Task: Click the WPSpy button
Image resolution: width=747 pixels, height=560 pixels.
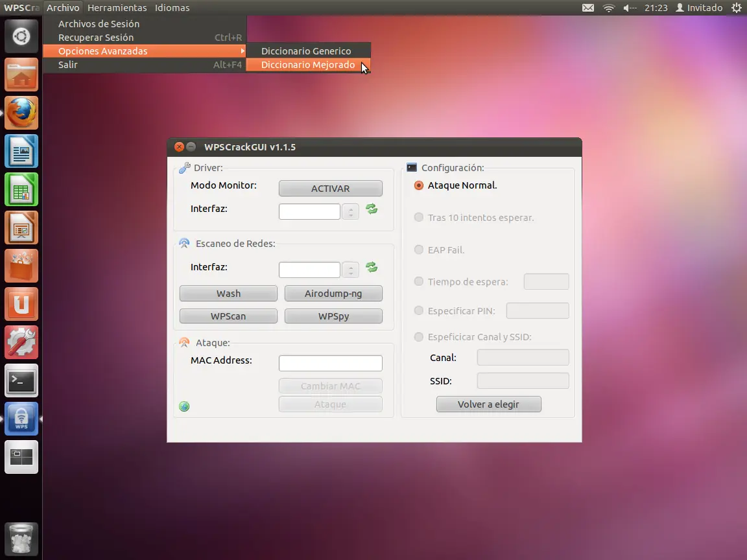Action: click(333, 316)
